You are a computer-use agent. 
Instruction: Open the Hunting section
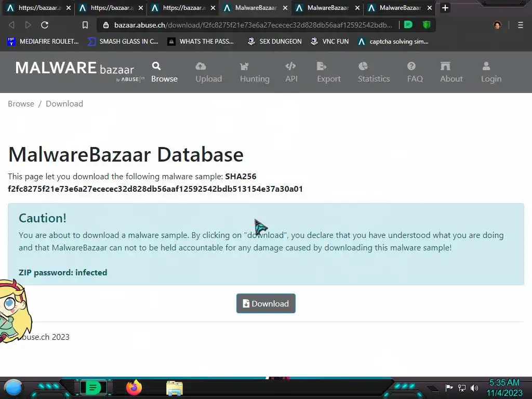pyautogui.click(x=255, y=72)
